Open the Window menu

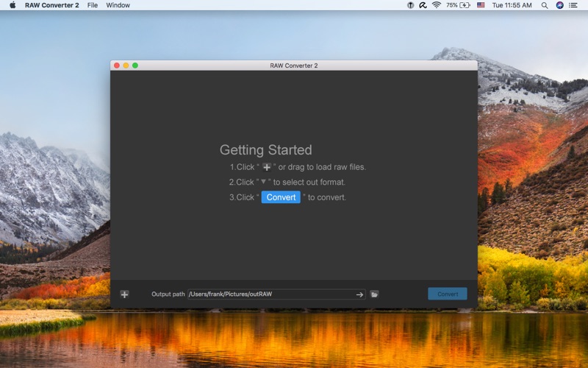tap(118, 5)
